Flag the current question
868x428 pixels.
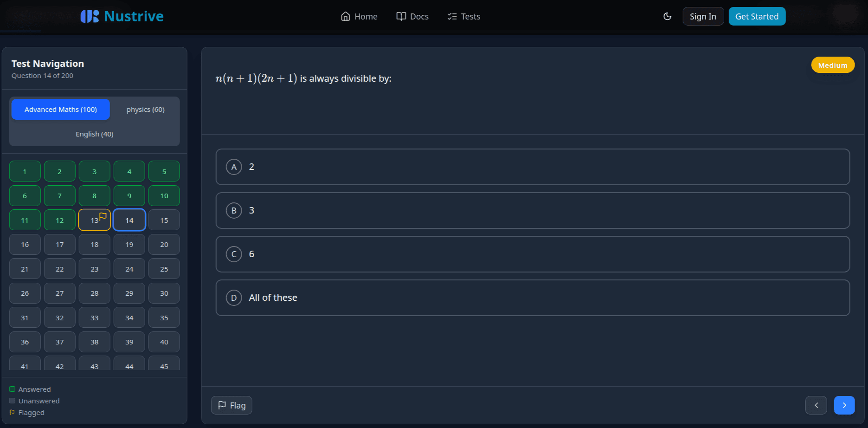[x=231, y=405]
